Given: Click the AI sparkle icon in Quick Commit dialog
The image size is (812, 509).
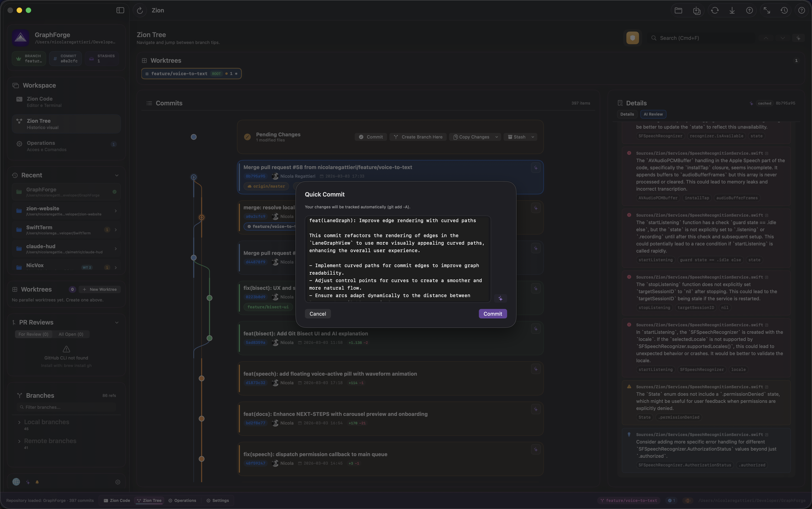Looking at the screenshot, I should point(501,299).
